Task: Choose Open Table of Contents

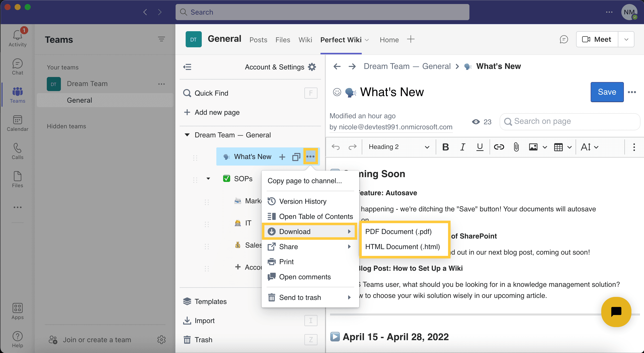Action: tap(310, 216)
